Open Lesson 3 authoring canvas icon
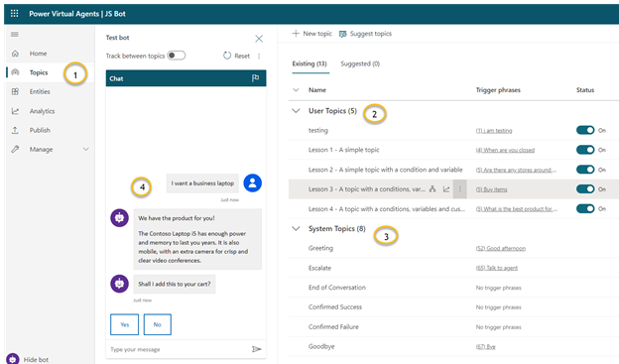The height and width of the screenshot is (364, 619). [x=433, y=189]
